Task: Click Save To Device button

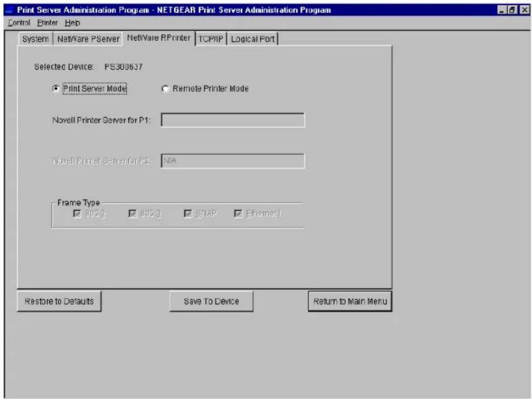Action: [x=211, y=301]
